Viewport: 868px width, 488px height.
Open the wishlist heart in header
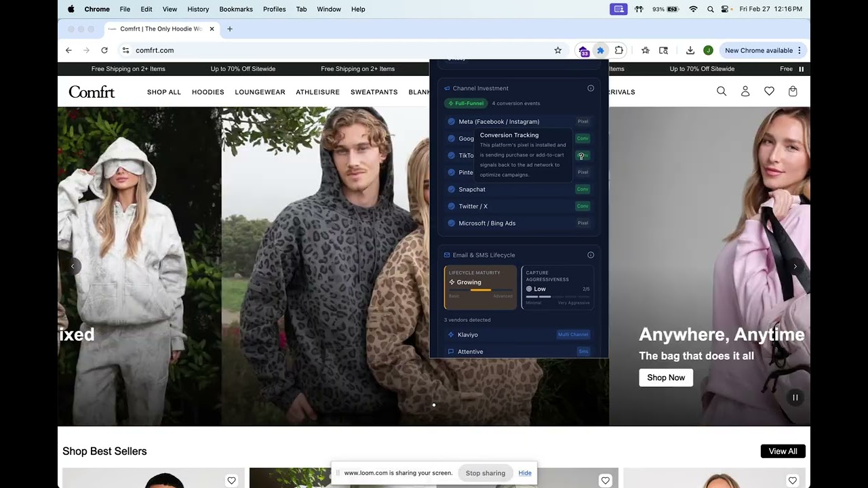pyautogui.click(x=769, y=91)
